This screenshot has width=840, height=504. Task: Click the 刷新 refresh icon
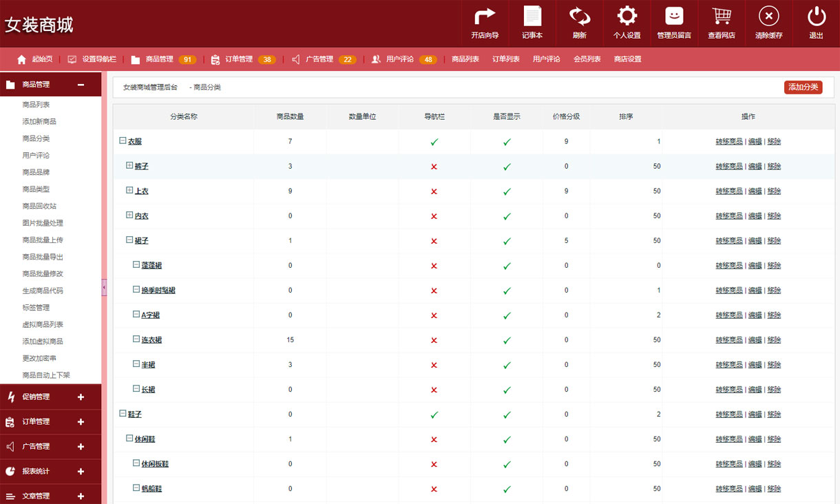(x=579, y=17)
